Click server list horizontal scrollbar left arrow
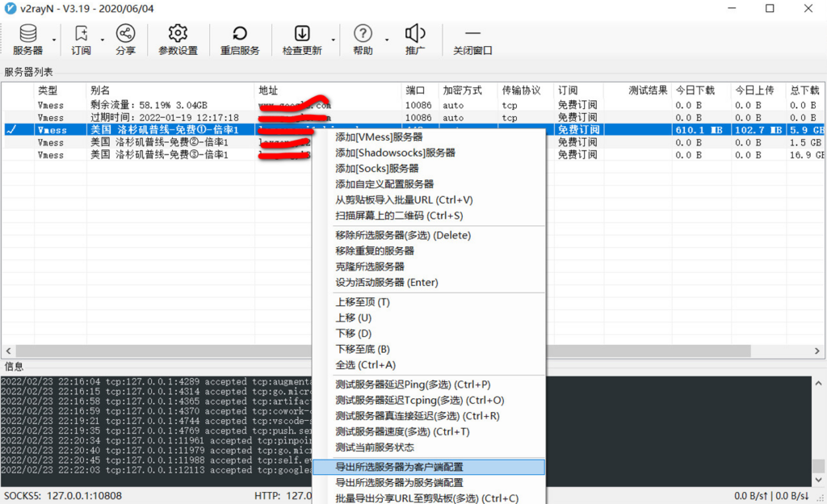This screenshot has height=504, width=827. pos(8,351)
